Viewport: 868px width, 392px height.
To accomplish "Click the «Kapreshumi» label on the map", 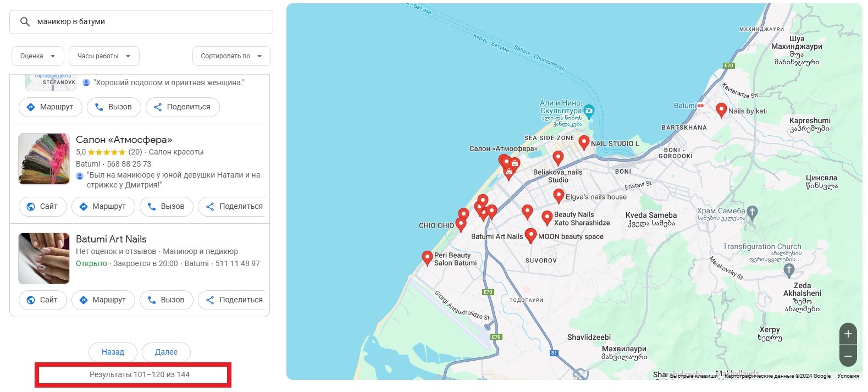I will tap(810, 120).
